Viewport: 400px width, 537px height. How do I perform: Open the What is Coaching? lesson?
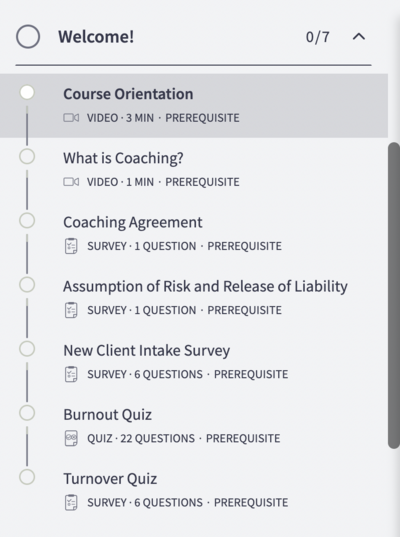tap(194, 170)
